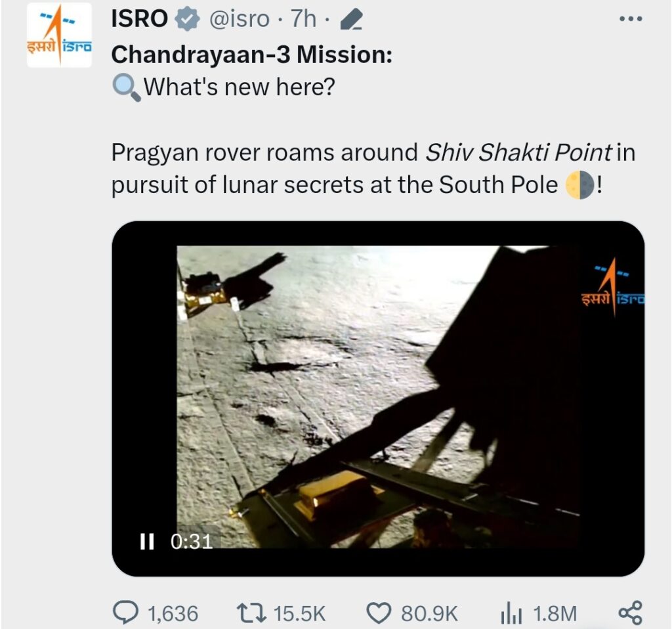Open the three-dot more options menu
Viewport: 672px width, 629px height.
pyautogui.click(x=631, y=19)
